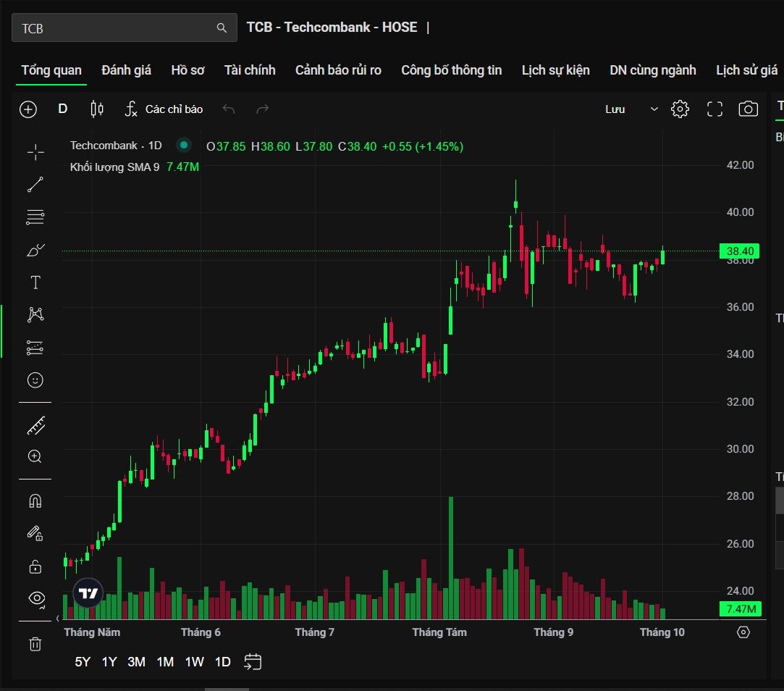784x691 pixels.
Task: Take a chart snapshot with camera icon
Action: [x=748, y=109]
